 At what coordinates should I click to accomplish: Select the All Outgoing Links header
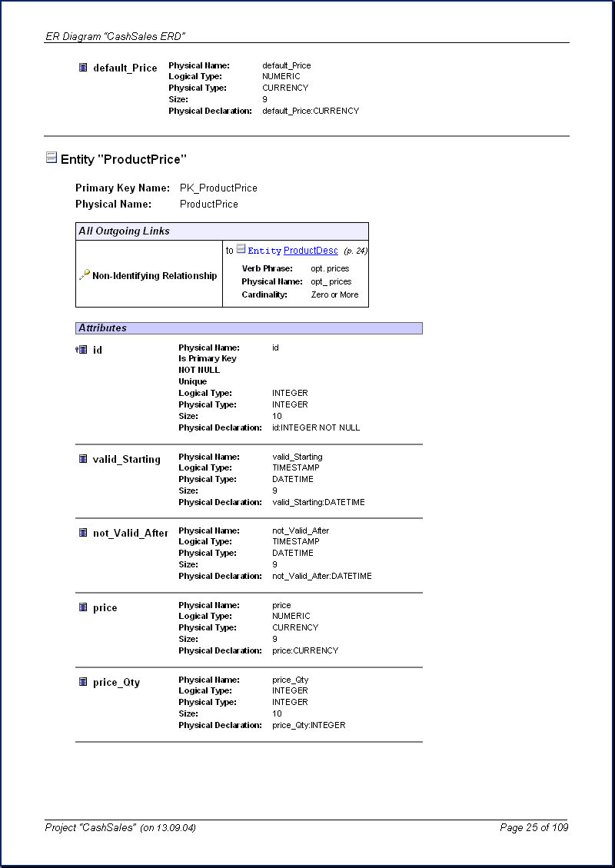[x=221, y=231]
